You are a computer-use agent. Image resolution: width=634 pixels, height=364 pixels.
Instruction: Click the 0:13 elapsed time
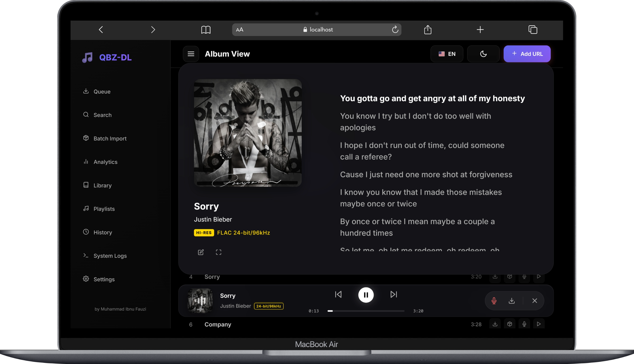pos(314,311)
